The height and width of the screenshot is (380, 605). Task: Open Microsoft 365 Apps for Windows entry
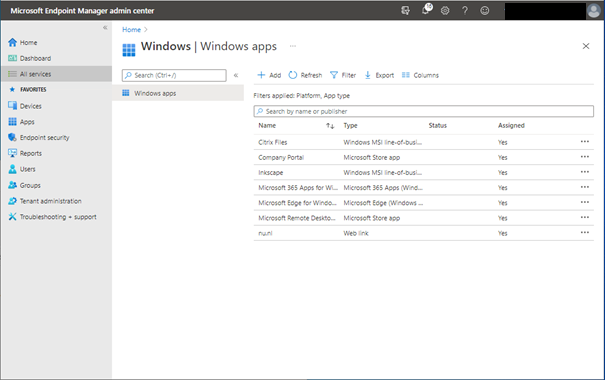tap(298, 187)
